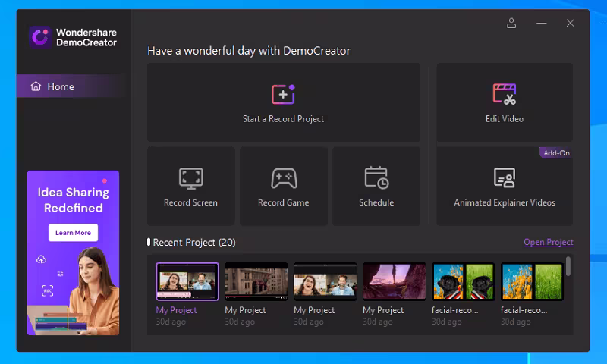This screenshot has height=364, width=607.
Task: Click the purple highlighted My Project name
Action: click(176, 310)
